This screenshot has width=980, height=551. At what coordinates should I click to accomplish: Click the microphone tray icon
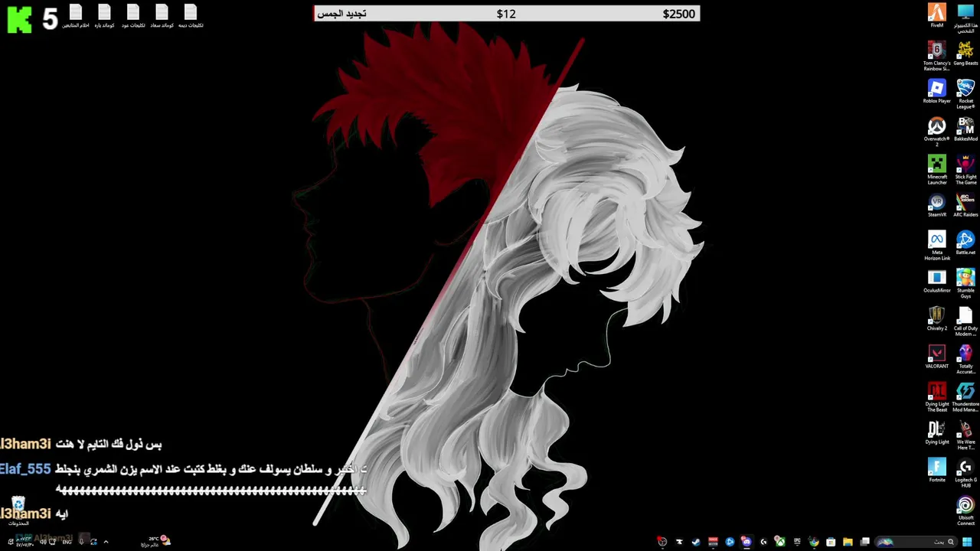click(x=82, y=542)
